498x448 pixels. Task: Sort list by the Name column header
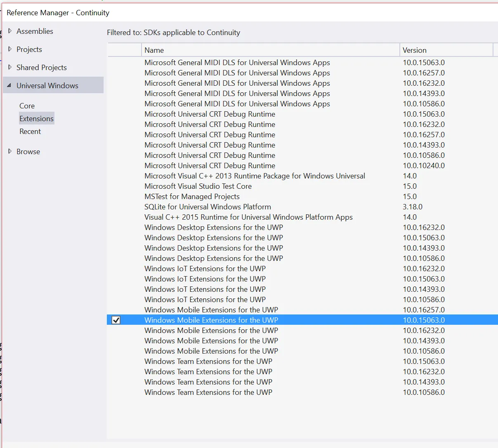(270, 50)
